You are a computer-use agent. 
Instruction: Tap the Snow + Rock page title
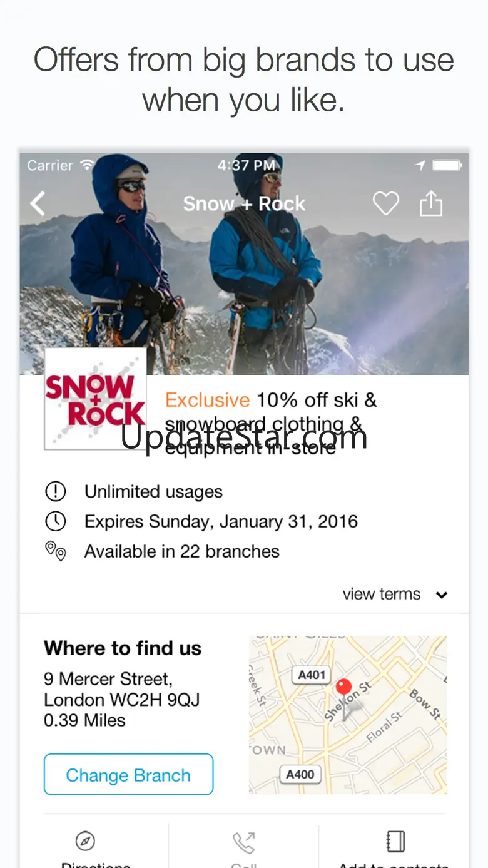point(244,203)
